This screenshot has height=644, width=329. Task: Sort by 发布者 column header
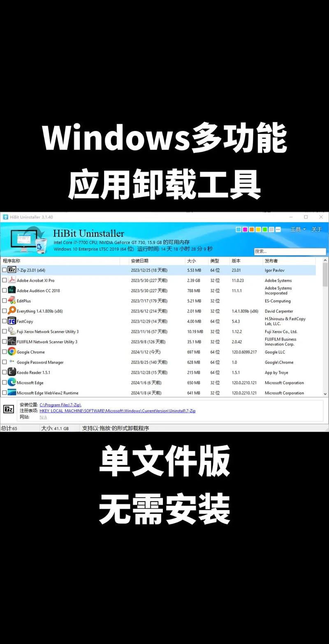click(289, 261)
